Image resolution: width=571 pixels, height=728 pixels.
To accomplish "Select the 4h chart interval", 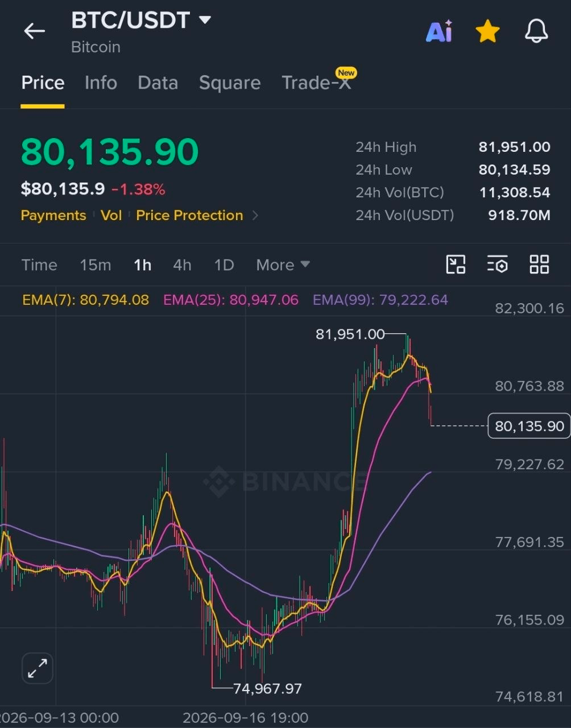I will (x=182, y=265).
